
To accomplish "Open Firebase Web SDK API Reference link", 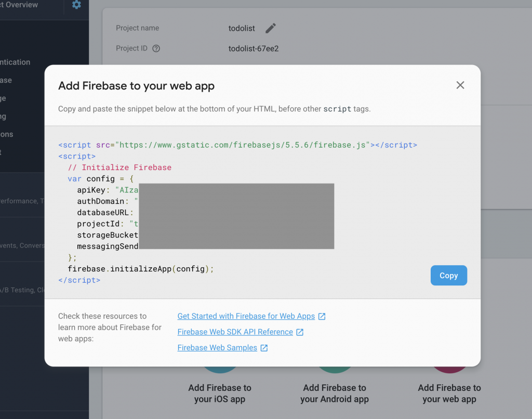I will (235, 332).
